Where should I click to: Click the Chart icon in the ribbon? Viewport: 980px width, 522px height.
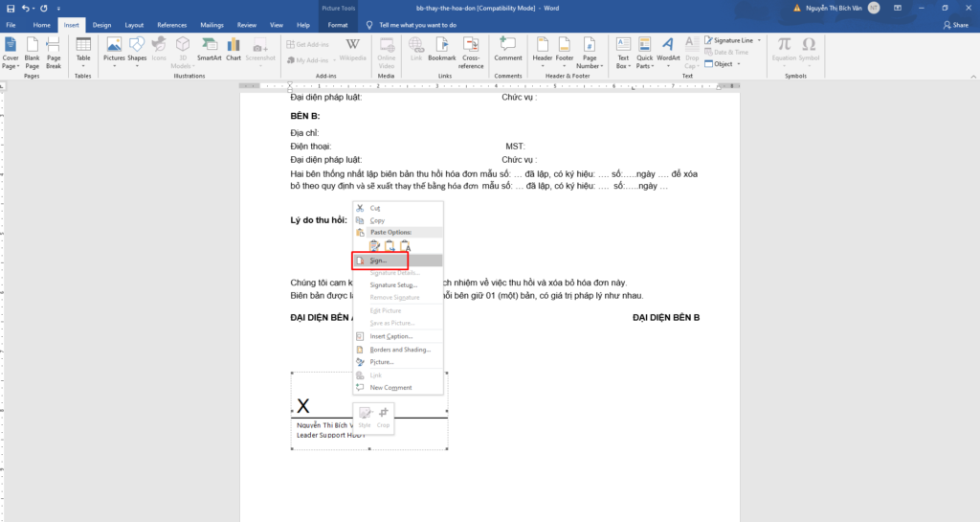pyautogui.click(x=233, y=50)
